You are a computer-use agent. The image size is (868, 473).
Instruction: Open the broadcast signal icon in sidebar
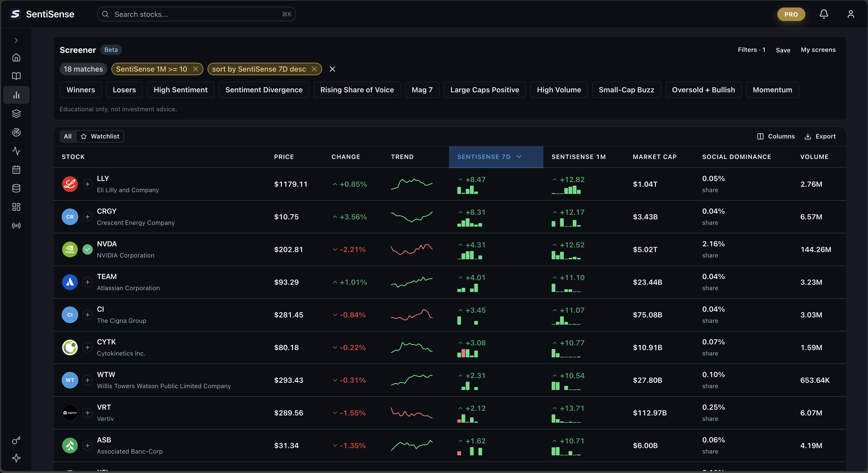tap(16, 226)
